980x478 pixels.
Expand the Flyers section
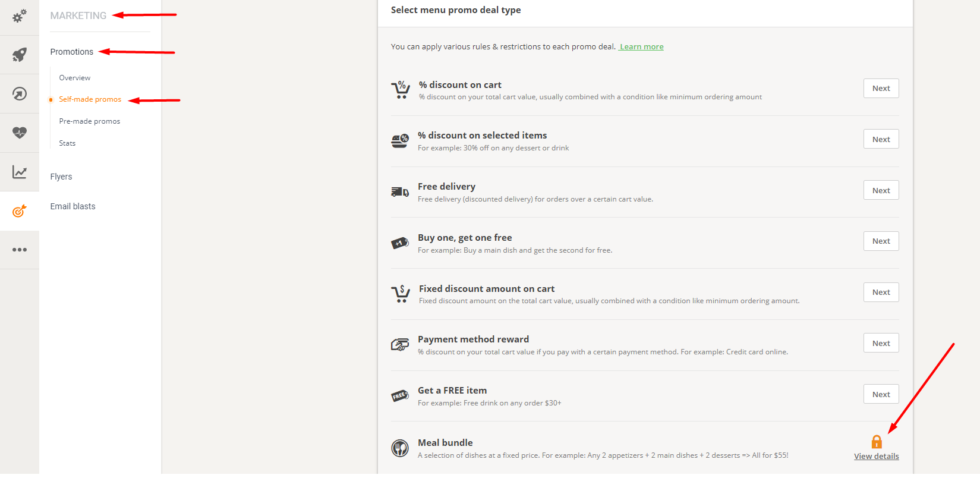(61, 177)
